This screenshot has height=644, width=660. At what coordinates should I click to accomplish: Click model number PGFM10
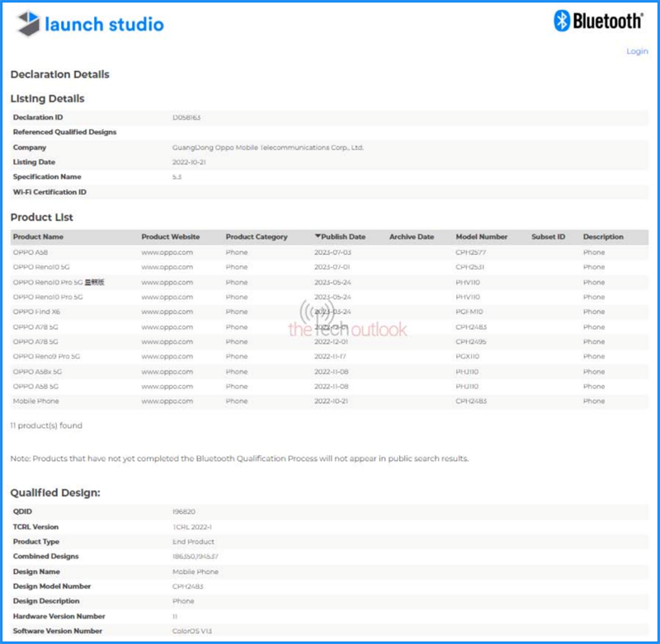tap(469, 312)
